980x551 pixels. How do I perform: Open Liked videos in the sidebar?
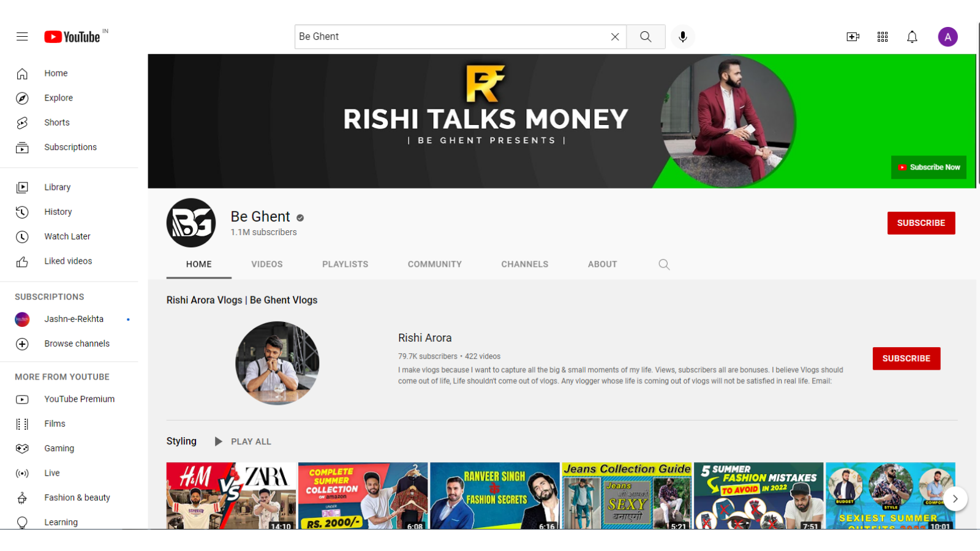click(69, 261)
